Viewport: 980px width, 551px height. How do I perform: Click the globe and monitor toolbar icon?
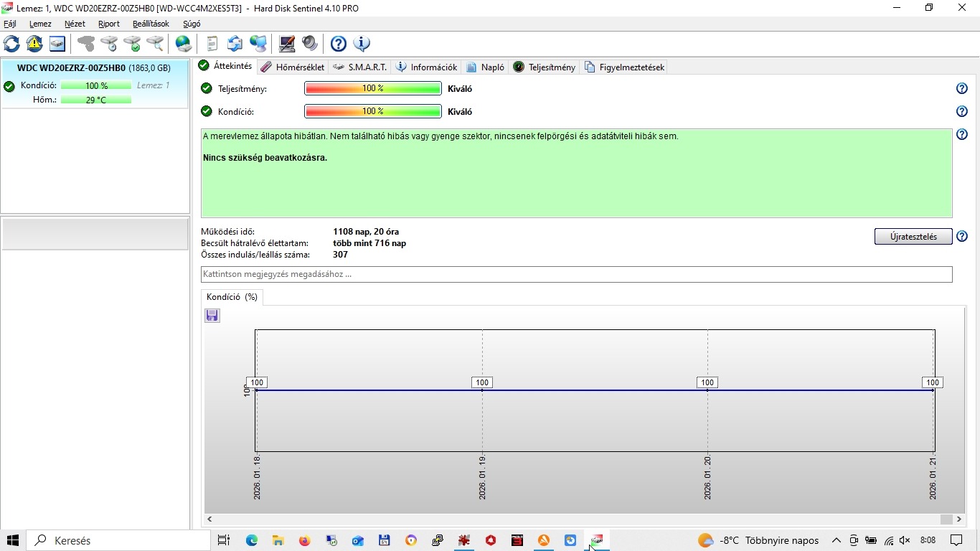tap(258, 44)
